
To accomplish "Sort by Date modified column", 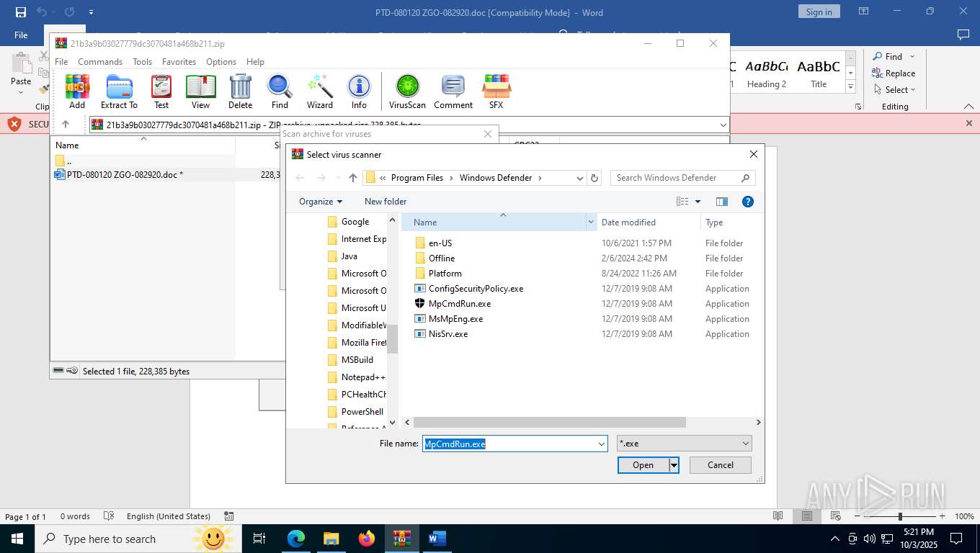I will [628, 222].
